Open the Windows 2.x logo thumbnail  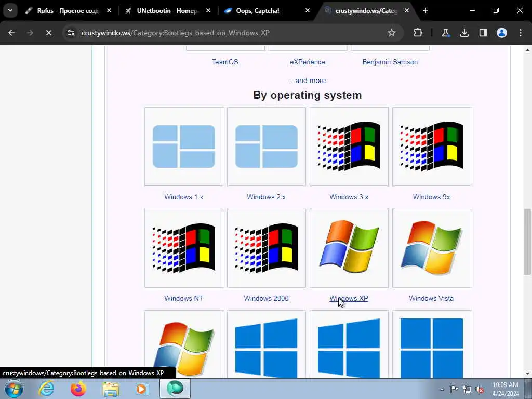point(267,147)
